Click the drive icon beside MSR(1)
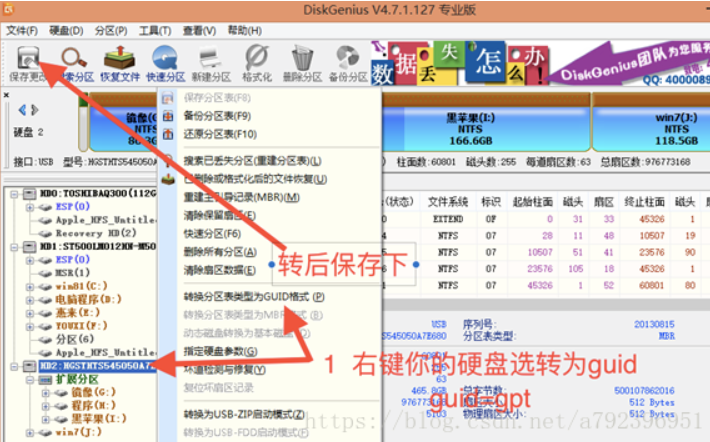 [x=45, y=273]
